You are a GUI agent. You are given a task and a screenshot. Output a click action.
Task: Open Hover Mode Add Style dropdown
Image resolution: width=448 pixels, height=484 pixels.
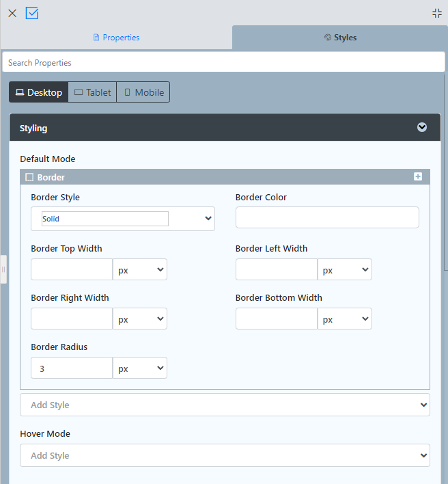[225, 455]
